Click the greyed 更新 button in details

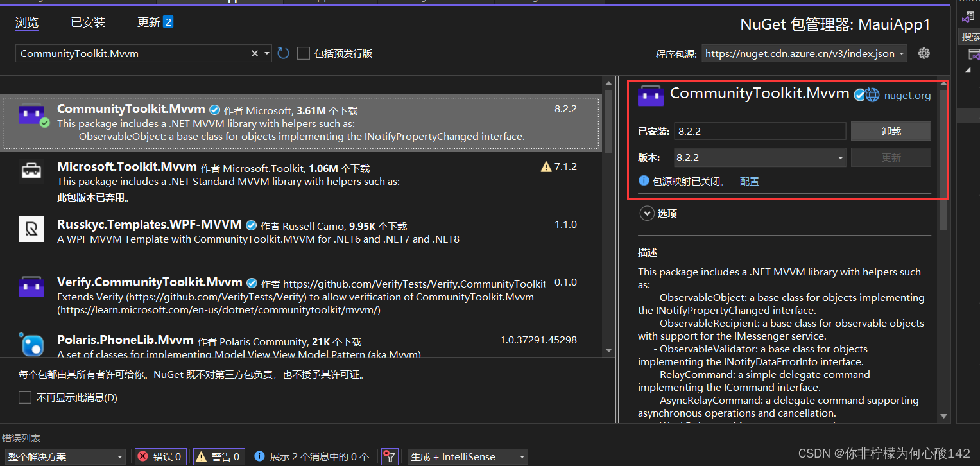(891, 157)
